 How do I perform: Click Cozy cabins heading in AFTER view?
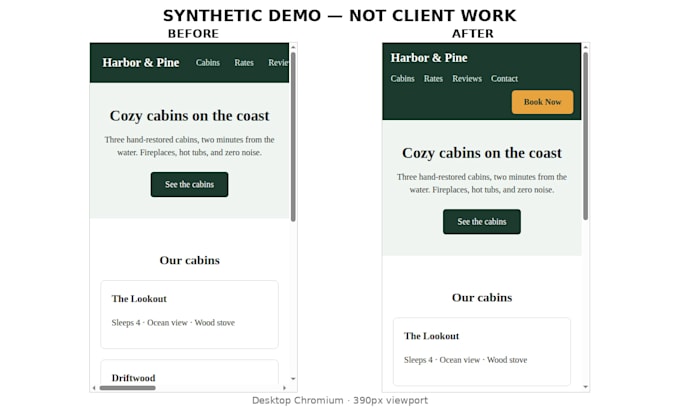click(x=482, y=153)
